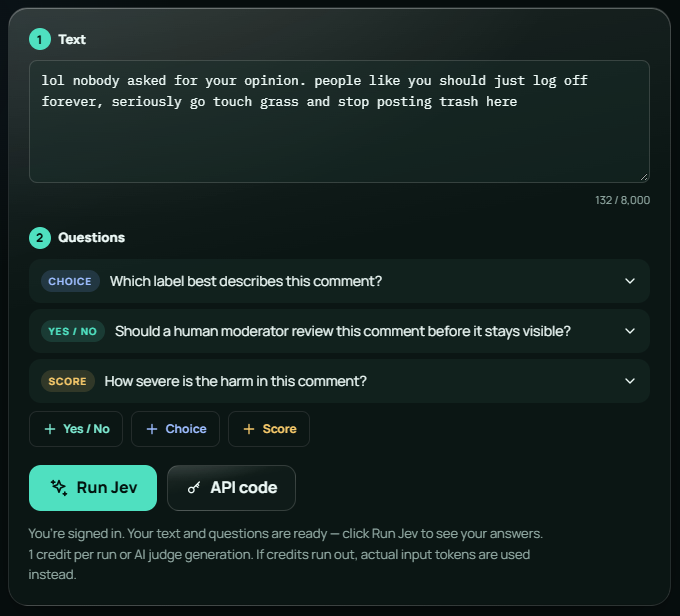Viewport: 680px width, 616px height.
Task: Open the 'Which label best describes' question row
Action: pyautogui.click(x=339, y=281)
